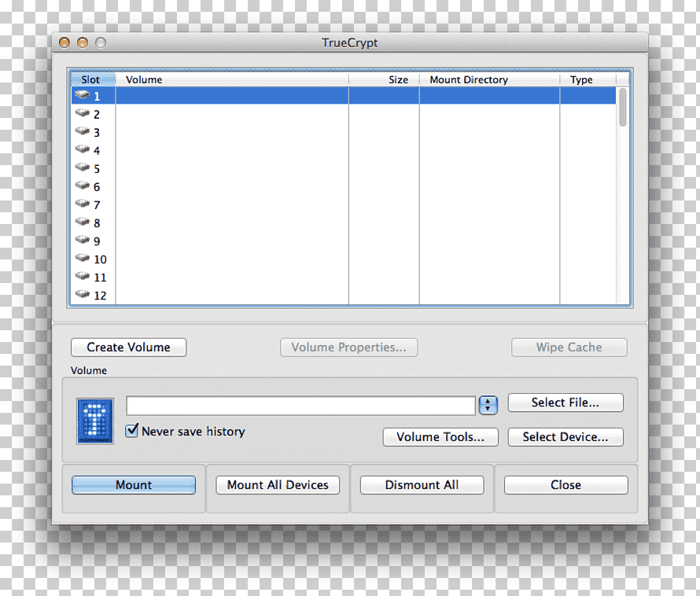Toggle the Never save history checkbox
Viewport: 700px width, 596px height.
pyautogui.click(x=131, y=430)
